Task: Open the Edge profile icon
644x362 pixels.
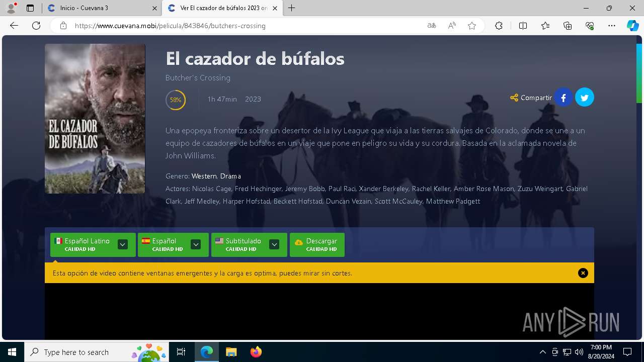Action: (x=11, y=8)
